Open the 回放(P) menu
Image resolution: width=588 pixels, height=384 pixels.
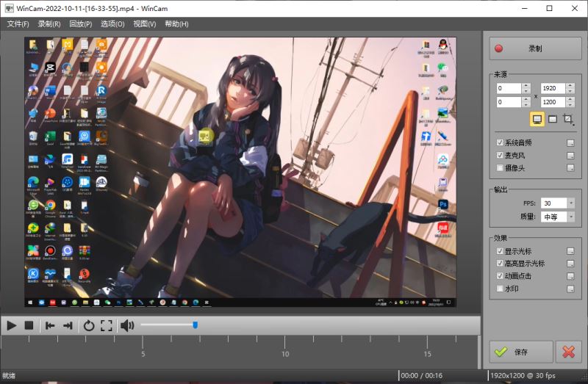click(81, 24)
